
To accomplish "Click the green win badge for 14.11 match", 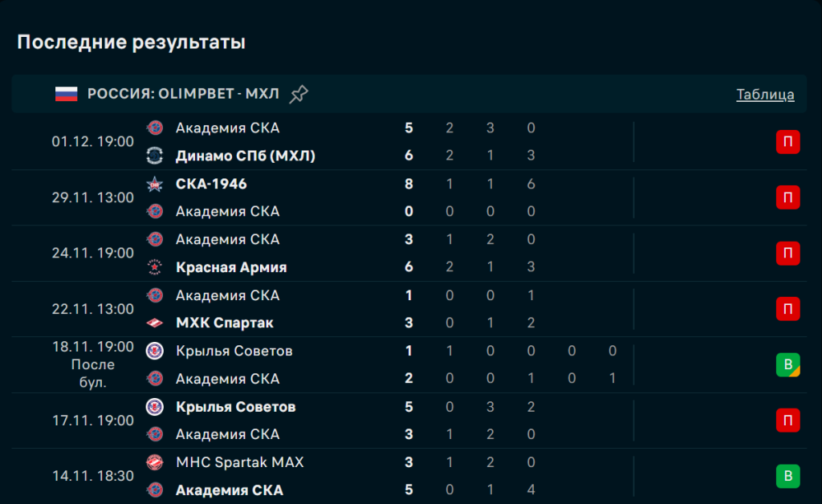I will pos(787,477).
